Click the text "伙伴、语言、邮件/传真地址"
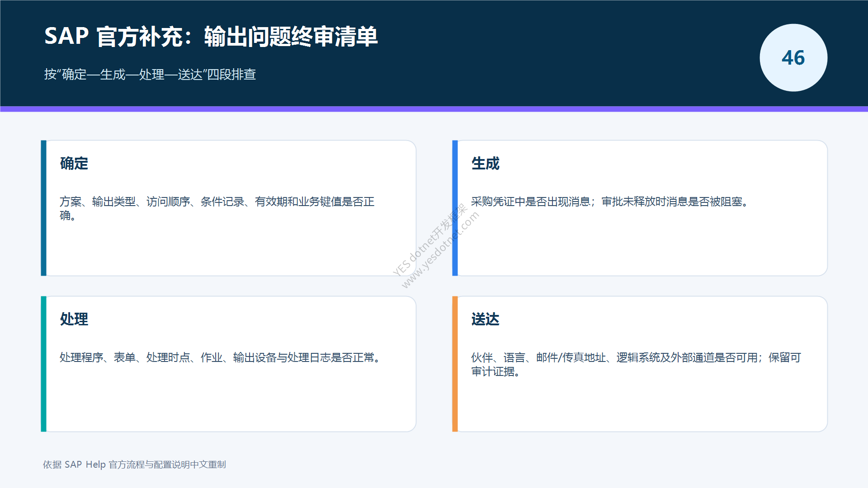The width and height of the screenshot is (868, 488). tap(538, 357)
